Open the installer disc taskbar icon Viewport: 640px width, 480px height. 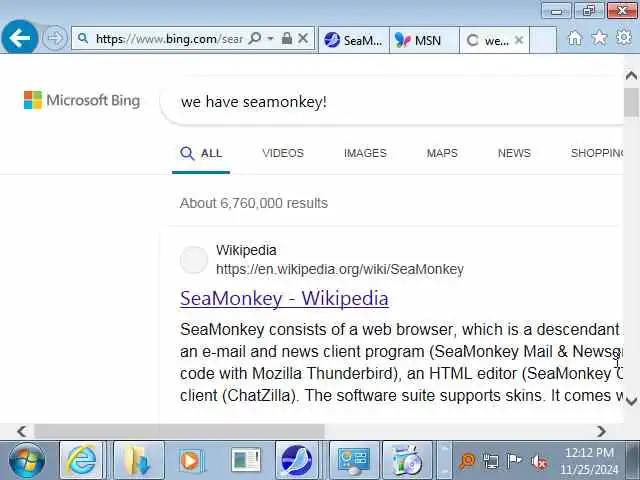point(407,460)
